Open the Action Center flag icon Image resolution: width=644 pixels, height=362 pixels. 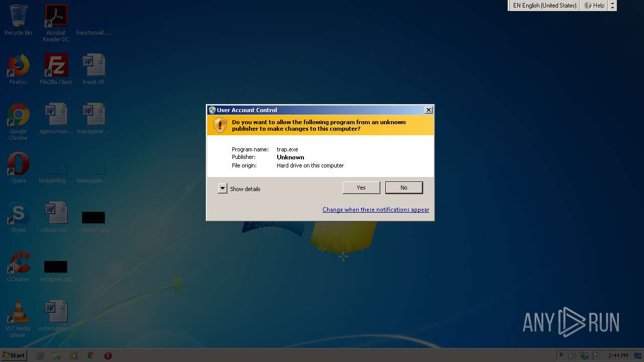(596, 355)
